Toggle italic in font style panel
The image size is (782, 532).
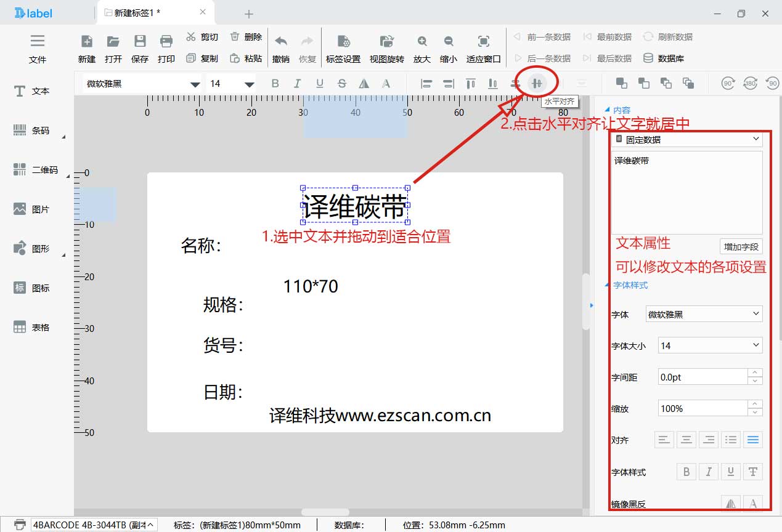point(708,472)
